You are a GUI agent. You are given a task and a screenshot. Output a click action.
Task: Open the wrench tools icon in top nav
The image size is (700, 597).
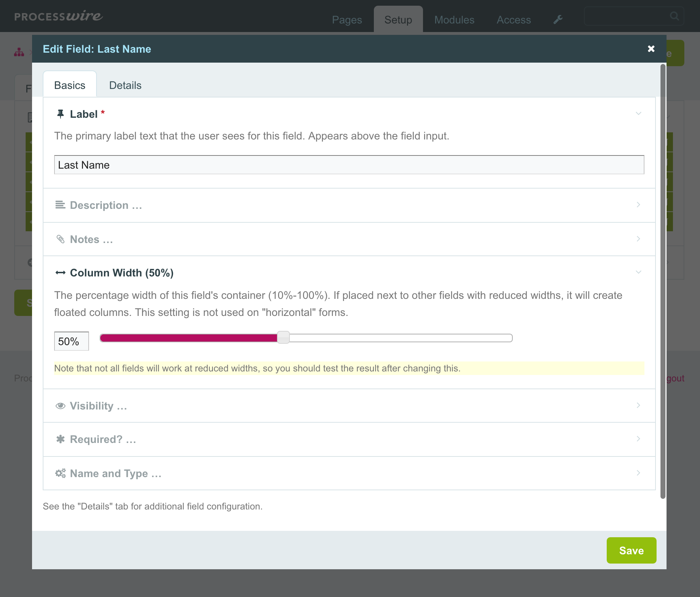point(558,20)
